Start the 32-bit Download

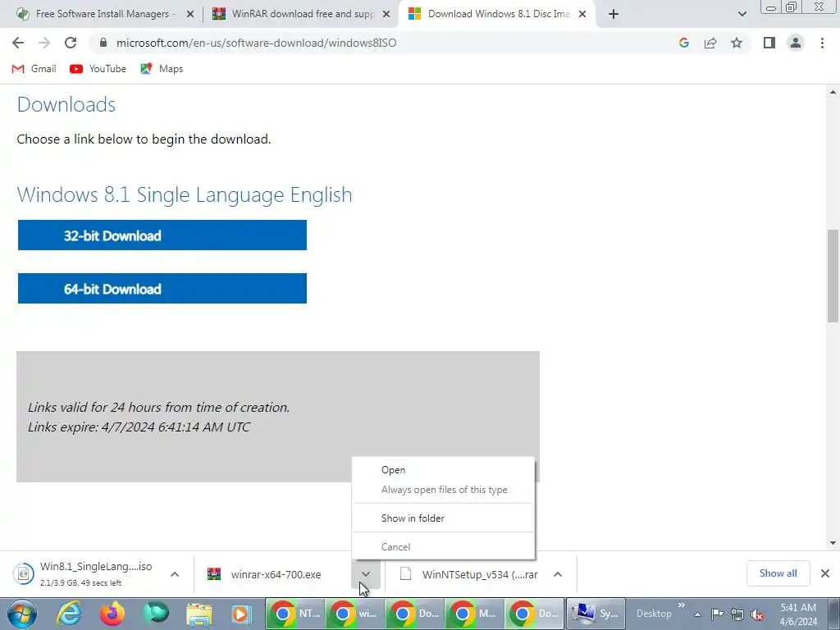point(162,235)
